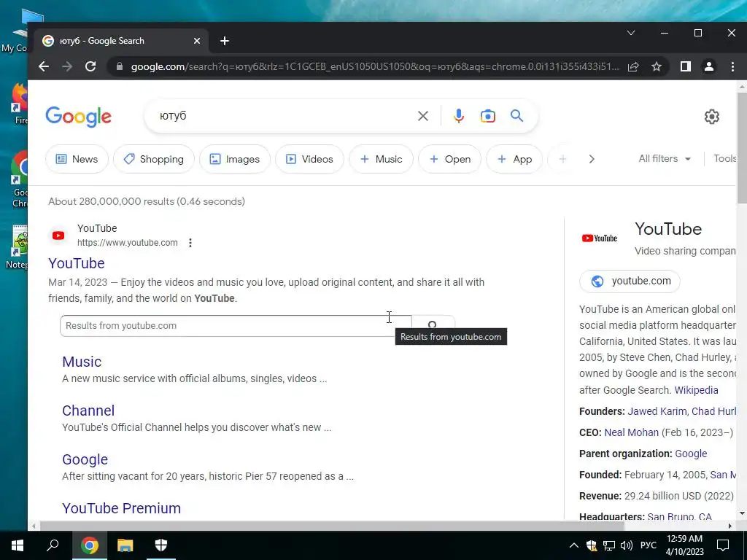The image size is (747, 560).
Task: Switch input language РУС
Action: click(648, 545)
